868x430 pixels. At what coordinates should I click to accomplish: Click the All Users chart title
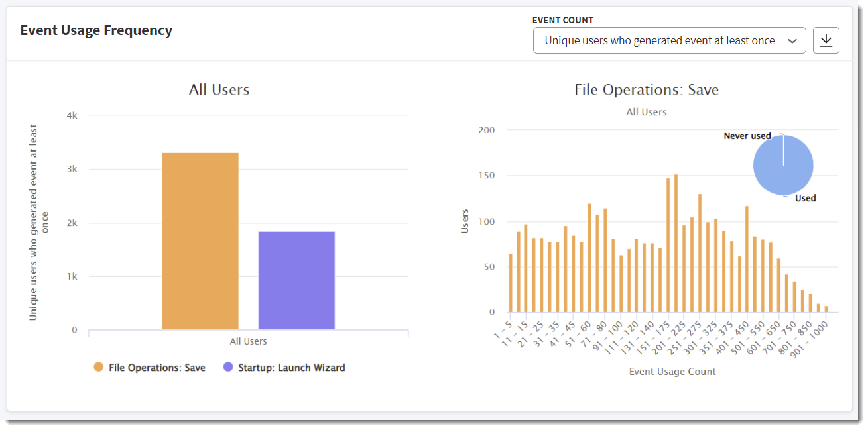219,89
